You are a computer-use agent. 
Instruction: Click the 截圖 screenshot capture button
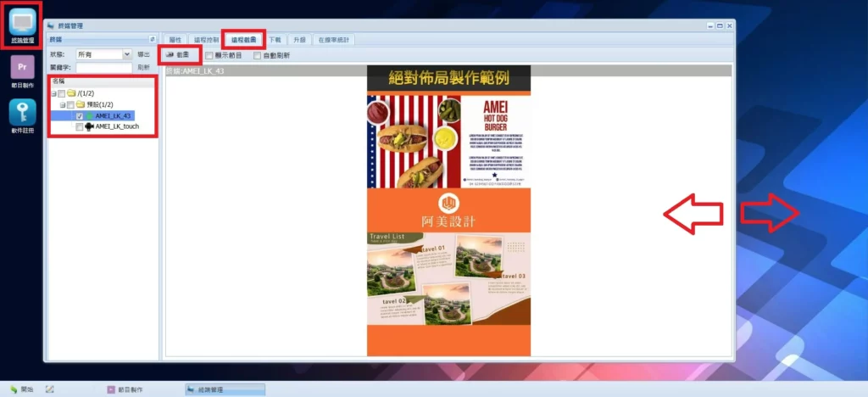177,55
